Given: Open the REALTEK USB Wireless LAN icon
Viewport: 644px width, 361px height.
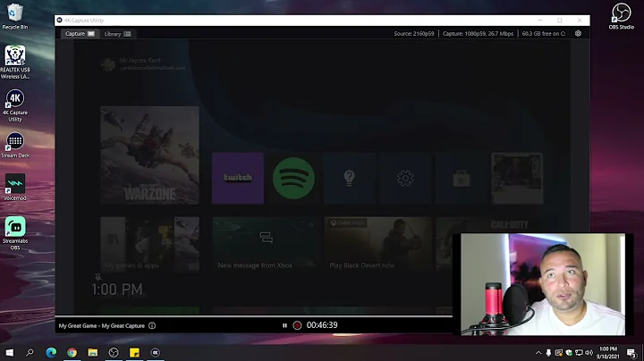Looking at the screenshot, I should [15, 62].
